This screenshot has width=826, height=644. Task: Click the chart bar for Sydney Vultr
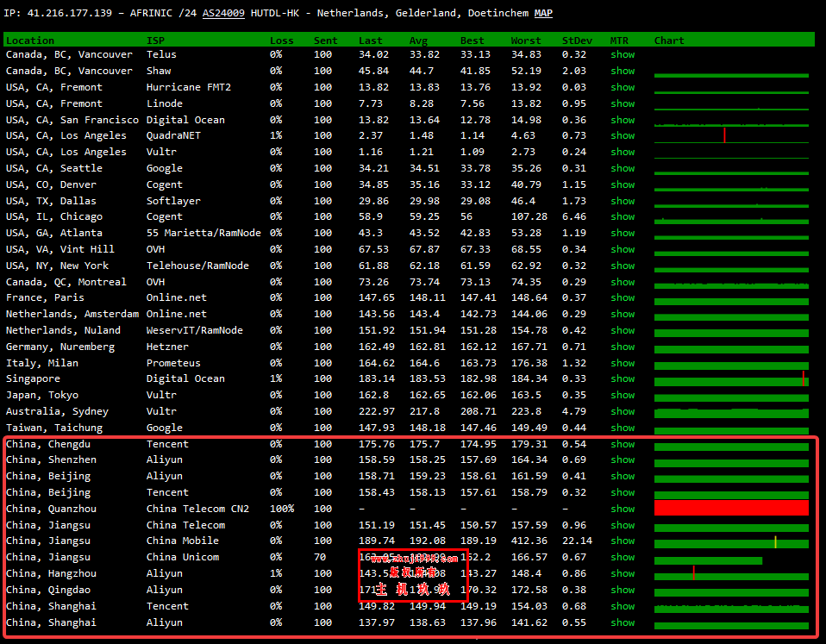point(731,413)
